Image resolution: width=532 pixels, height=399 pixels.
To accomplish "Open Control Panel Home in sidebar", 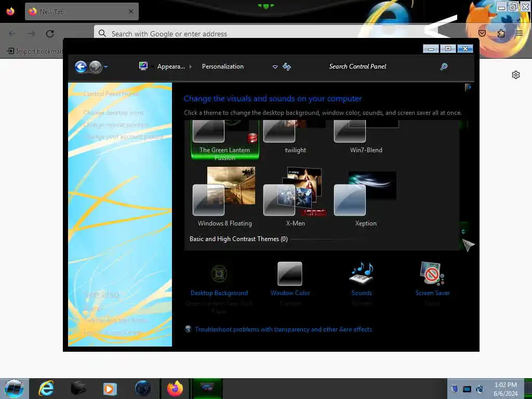I will (111, 94).
